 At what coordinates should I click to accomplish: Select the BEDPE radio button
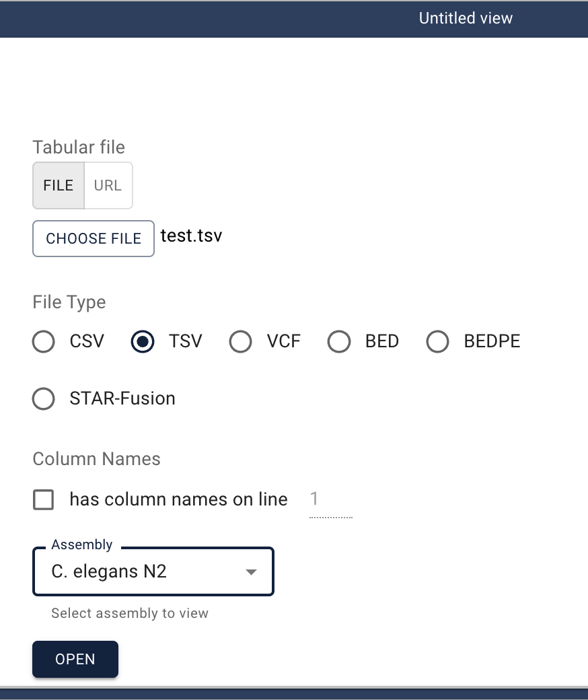pos(438,342)
